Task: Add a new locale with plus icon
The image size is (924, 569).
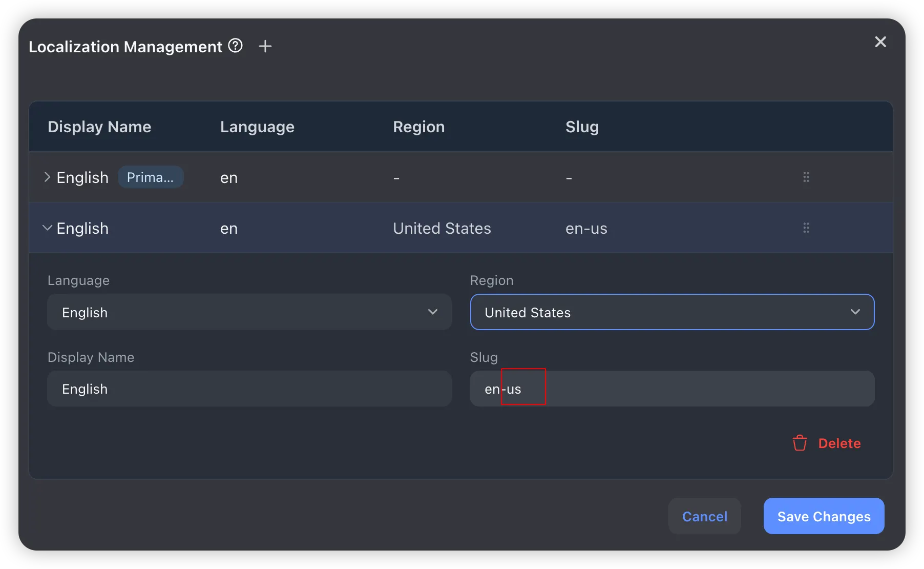Action: click(265, 46)
